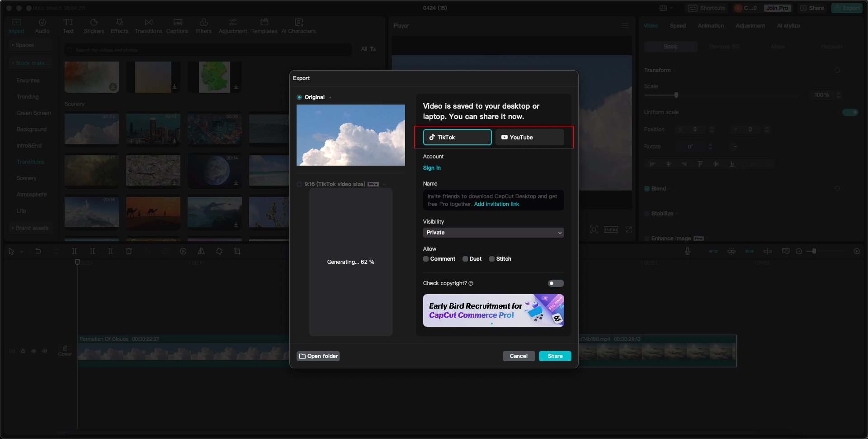Click the Early Bird Recruitment banner
Image resolution: width=868 pixels, height=439 pixels.
[x=493, y=310]
